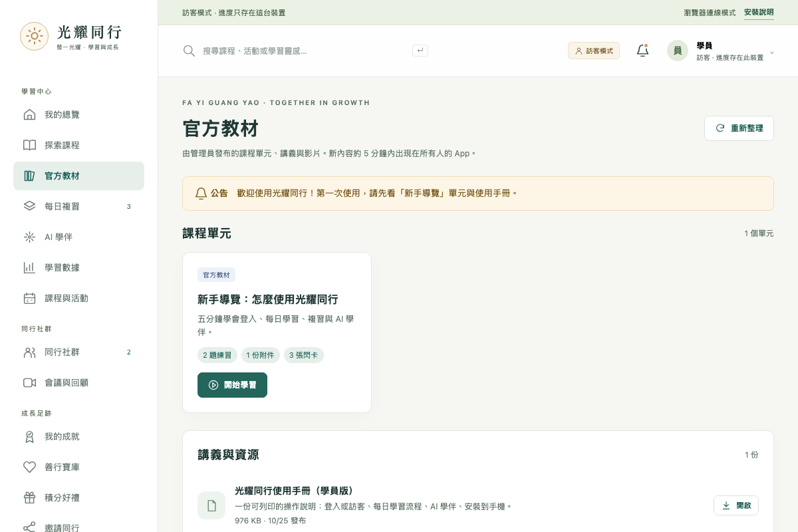Viewport: 798px width, 532px height.
Task: Click 重新整理 refresh button
Action: 739,128
